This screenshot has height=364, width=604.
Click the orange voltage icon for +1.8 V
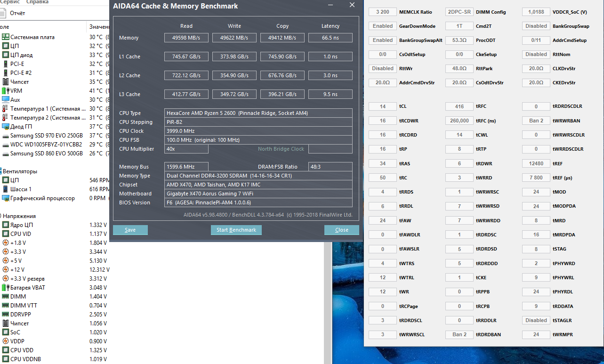tap(6, 243)
